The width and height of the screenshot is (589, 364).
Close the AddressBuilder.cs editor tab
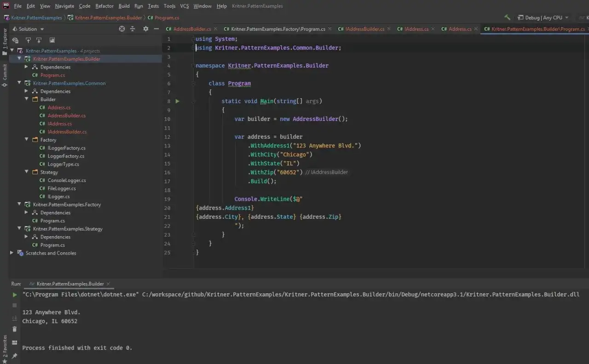[215, 29]
